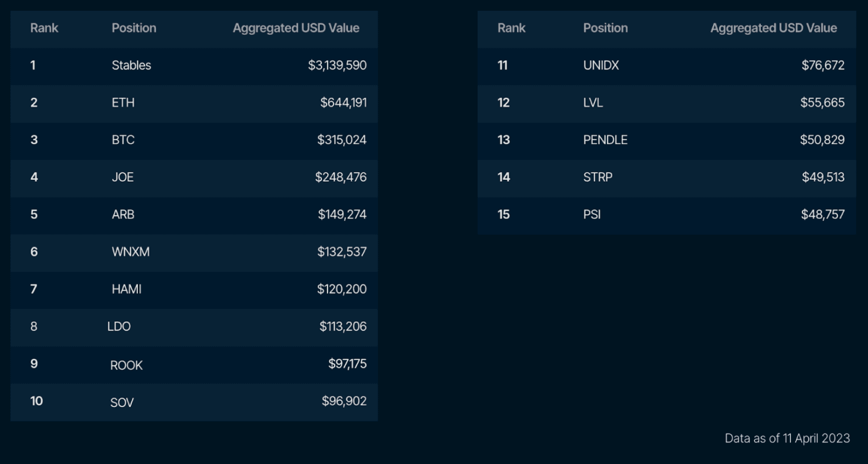Click the PSI value $48,757
The height and width of the screenshot is (464, 868).
point(822,214)
